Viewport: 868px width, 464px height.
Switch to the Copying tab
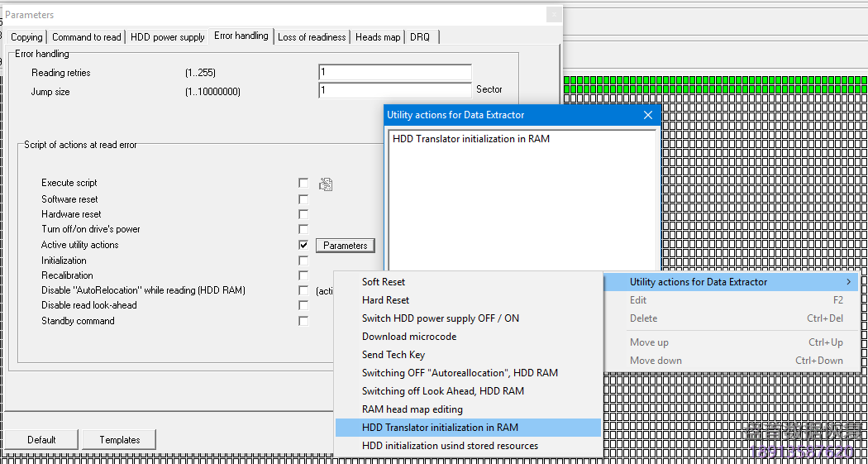pyautogui.click(x=26, y=37)
